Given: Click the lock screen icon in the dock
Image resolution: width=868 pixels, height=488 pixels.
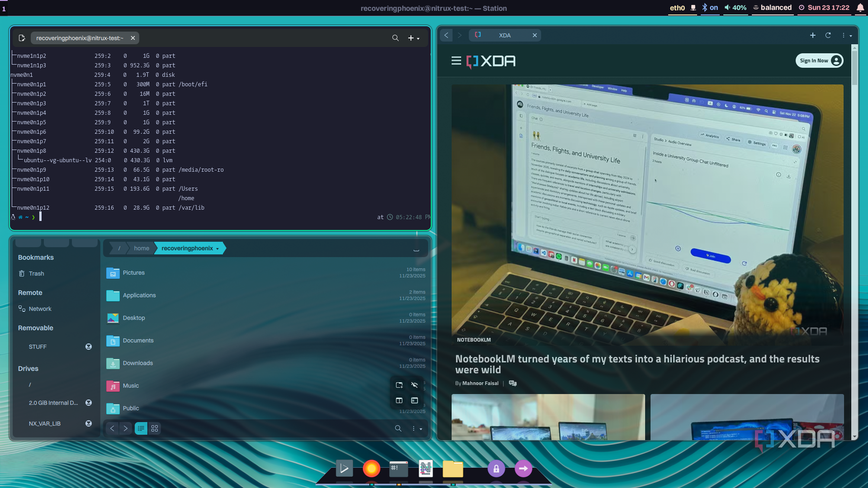Looking at the screenshot, I should tap(496, 468).
